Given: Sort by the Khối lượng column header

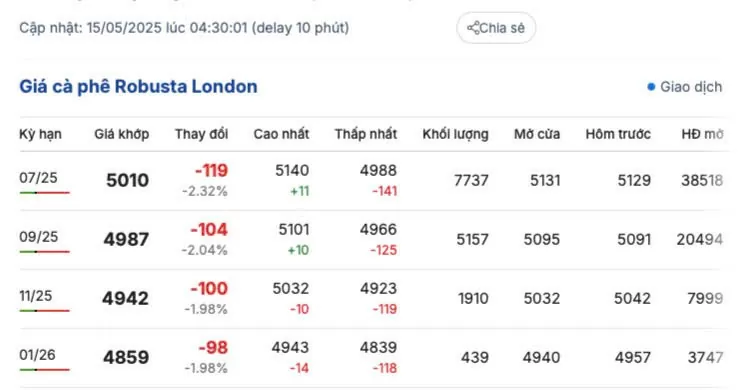Looking at the screenshot, I should 456,134.
